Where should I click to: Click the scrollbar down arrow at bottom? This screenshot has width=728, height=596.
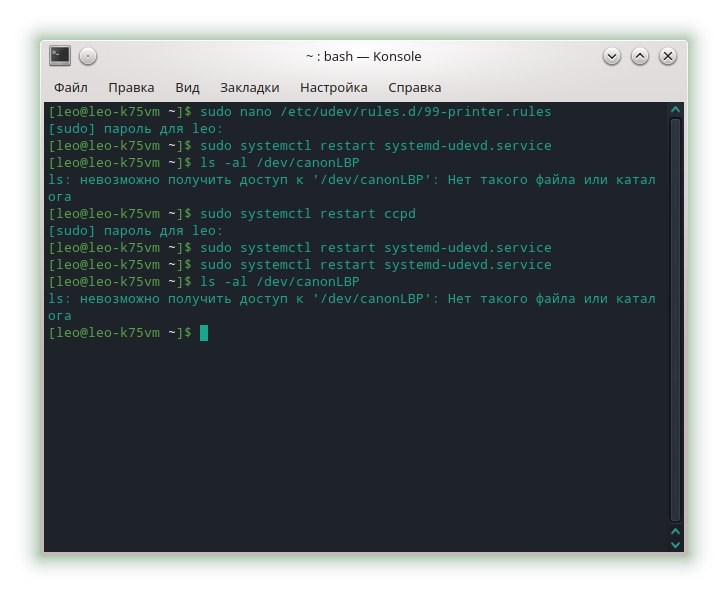(676, 544)
